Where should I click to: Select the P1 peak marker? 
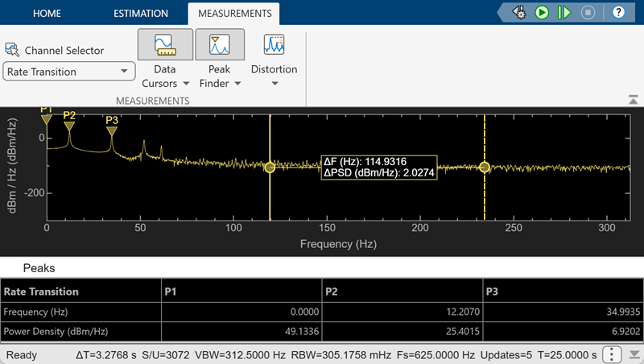tap(47, 118)
